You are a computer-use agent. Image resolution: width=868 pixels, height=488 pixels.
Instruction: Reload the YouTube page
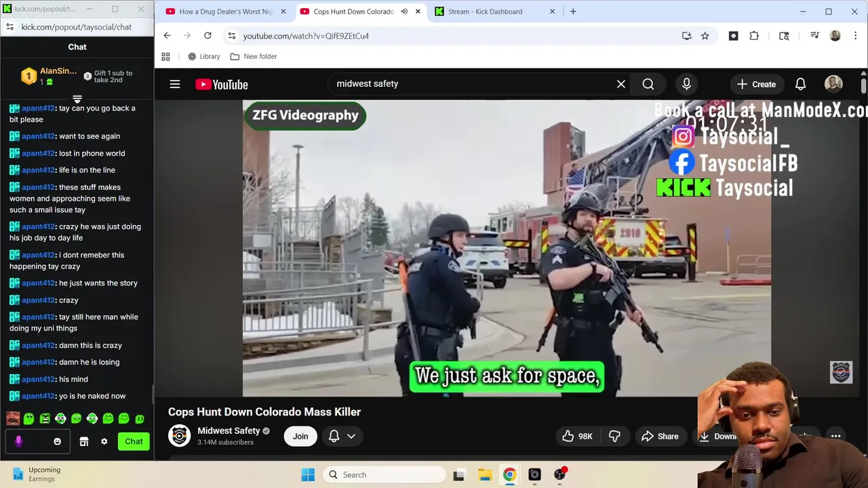tap(208, 36)
